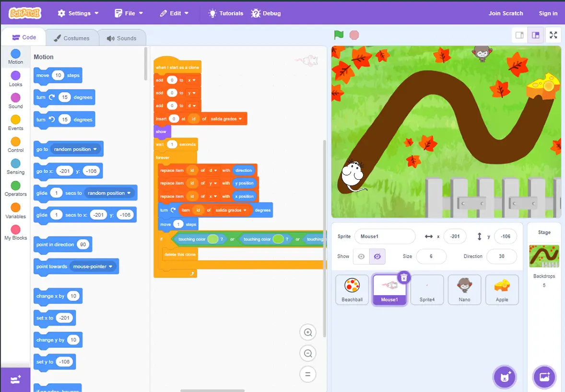565x392 pixels.
Task: Open the d list dropdown in add block
Action: (x=191, y=106)
